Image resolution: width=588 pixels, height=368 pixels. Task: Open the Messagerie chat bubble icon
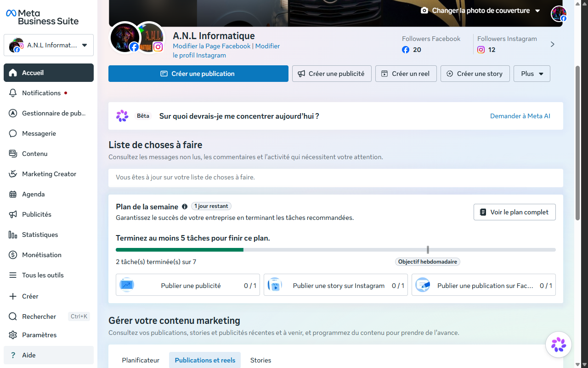13,133
